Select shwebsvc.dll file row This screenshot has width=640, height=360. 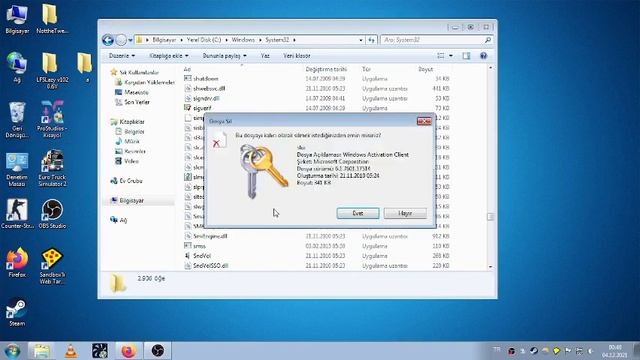pyautogui.click(x=316, y=88)
